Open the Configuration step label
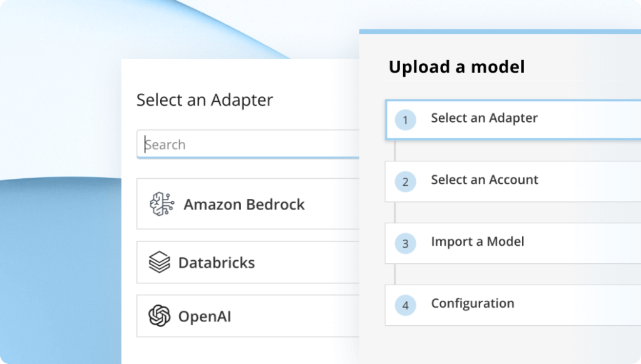641x364 pixels. [473, 304]
